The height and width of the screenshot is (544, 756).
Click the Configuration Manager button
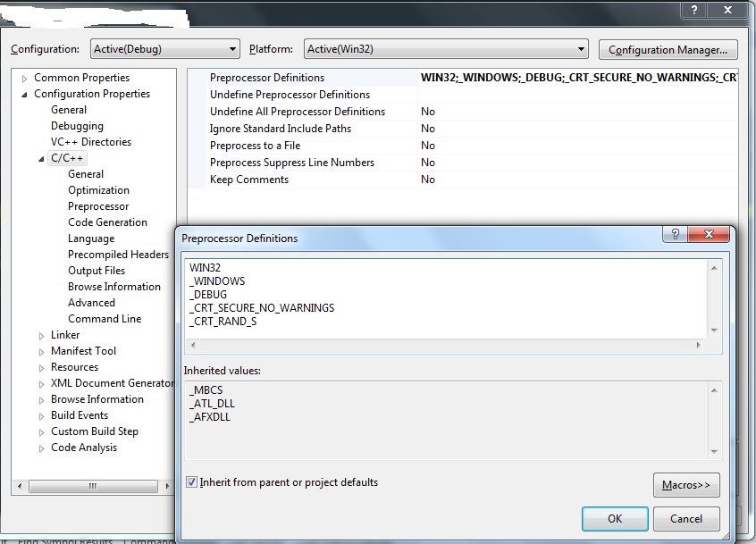[668, 50]
